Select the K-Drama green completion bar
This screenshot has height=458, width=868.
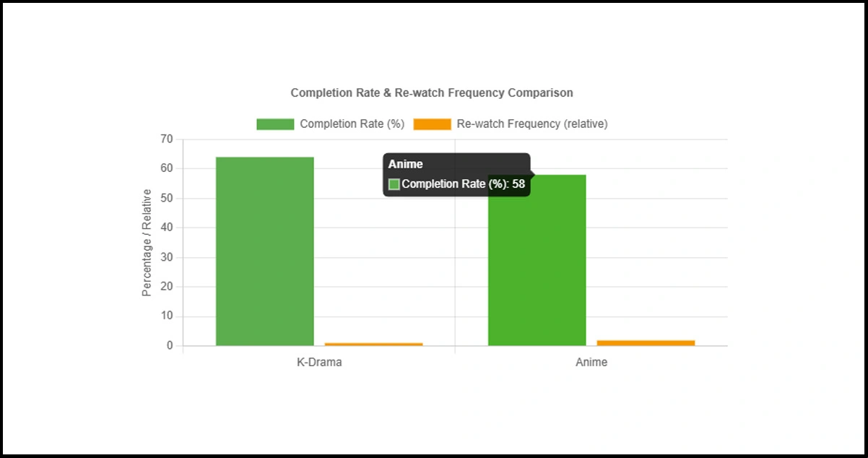[264, 251]
